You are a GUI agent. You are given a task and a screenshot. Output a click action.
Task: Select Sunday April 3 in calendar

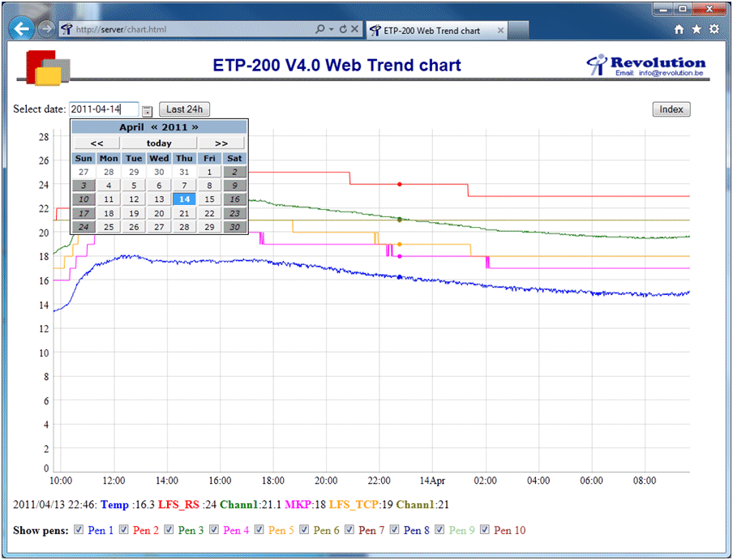(84, 186)
